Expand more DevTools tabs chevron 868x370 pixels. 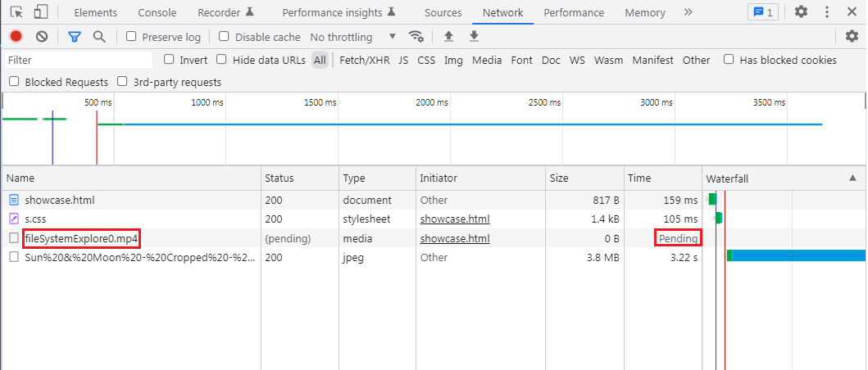(x=688, y=12)
